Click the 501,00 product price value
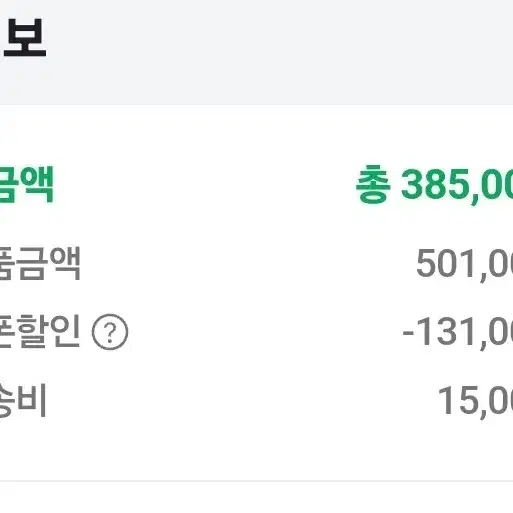The image size is (513, 513). (465, 264)
